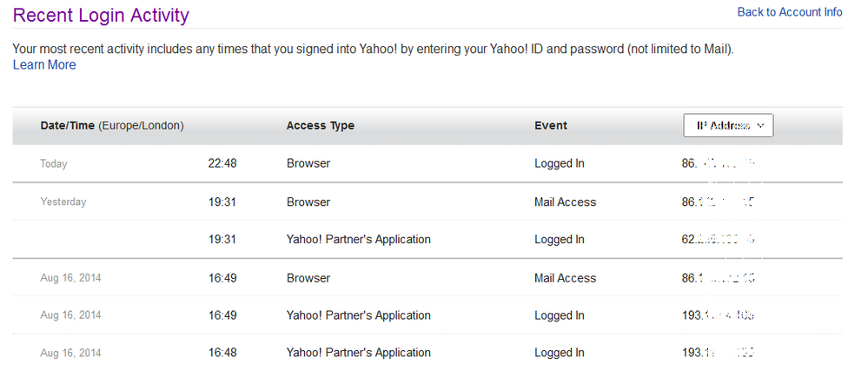The width and height of the screenshot is (868, 371).
Task: Click the 16:49 Yahoo! Partner's Application entry
Action: pos(359,315)
